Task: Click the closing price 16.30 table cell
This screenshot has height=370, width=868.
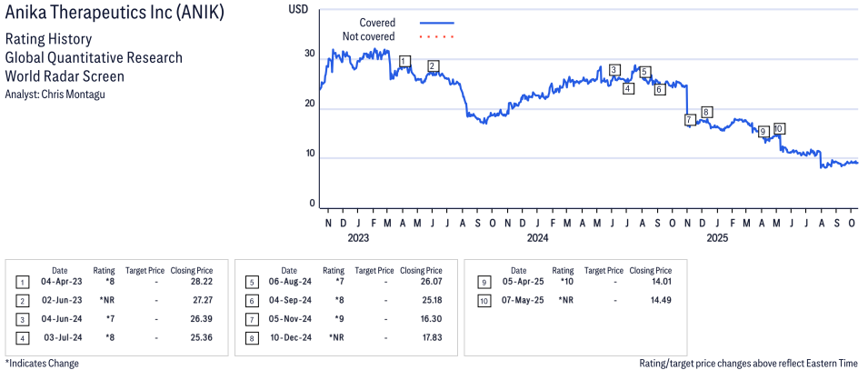Action: pyautogui.click(x=421, y=319)
